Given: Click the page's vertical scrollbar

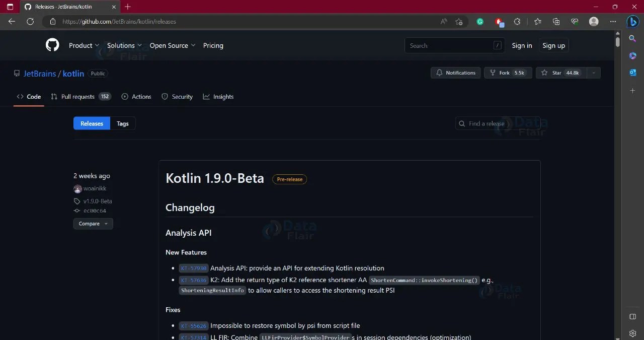Looking at the screenshot, I should [617, 42].
